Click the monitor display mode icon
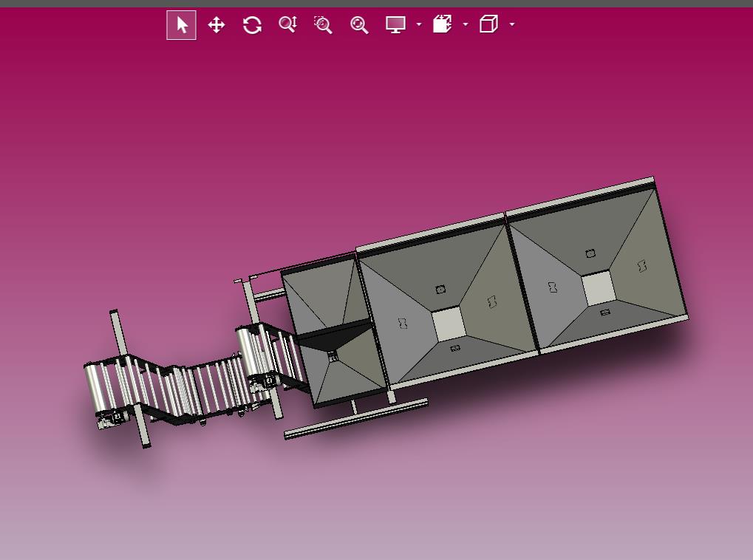Screen dimensions: 753x560 [395, 24]
